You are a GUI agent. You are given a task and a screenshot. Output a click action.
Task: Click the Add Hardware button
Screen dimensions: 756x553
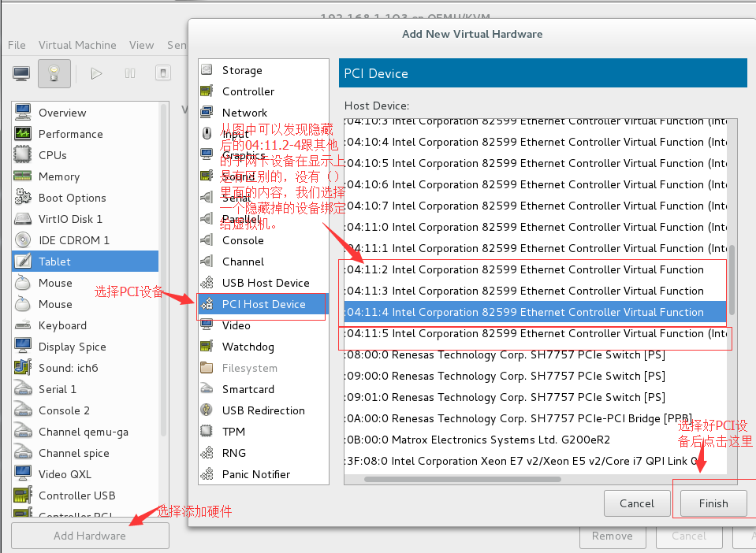[90, 536]
